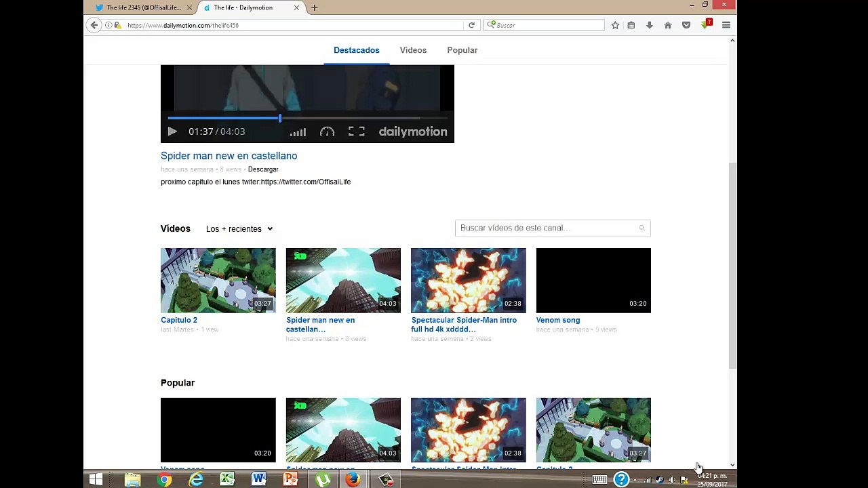The image size is (868, 488).
Task: Open Spectacular Spider-Man intro title link
Action: tap(464, 325)
